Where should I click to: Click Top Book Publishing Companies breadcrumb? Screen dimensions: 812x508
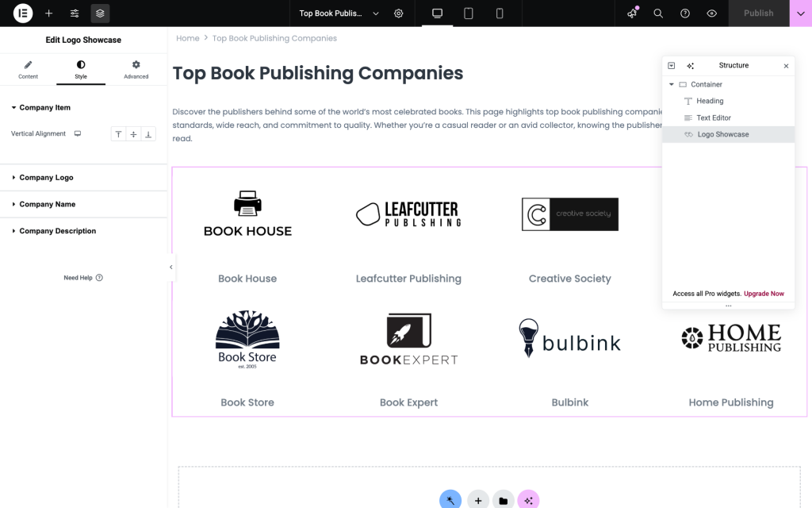pyautogui.click(x=274, y=38)
